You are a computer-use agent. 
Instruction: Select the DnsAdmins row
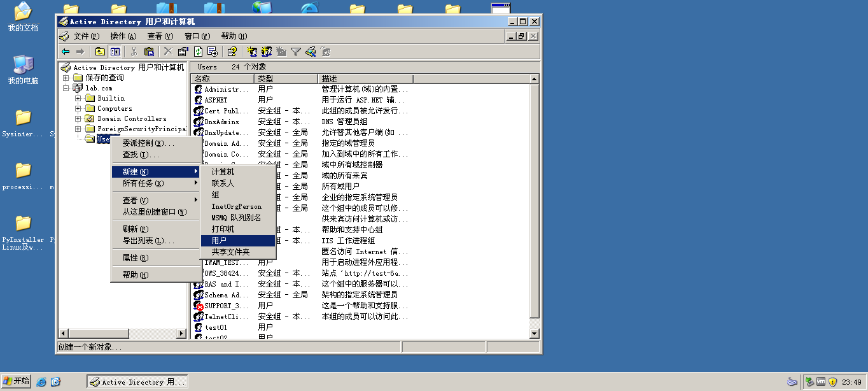[x=360, y=122]
